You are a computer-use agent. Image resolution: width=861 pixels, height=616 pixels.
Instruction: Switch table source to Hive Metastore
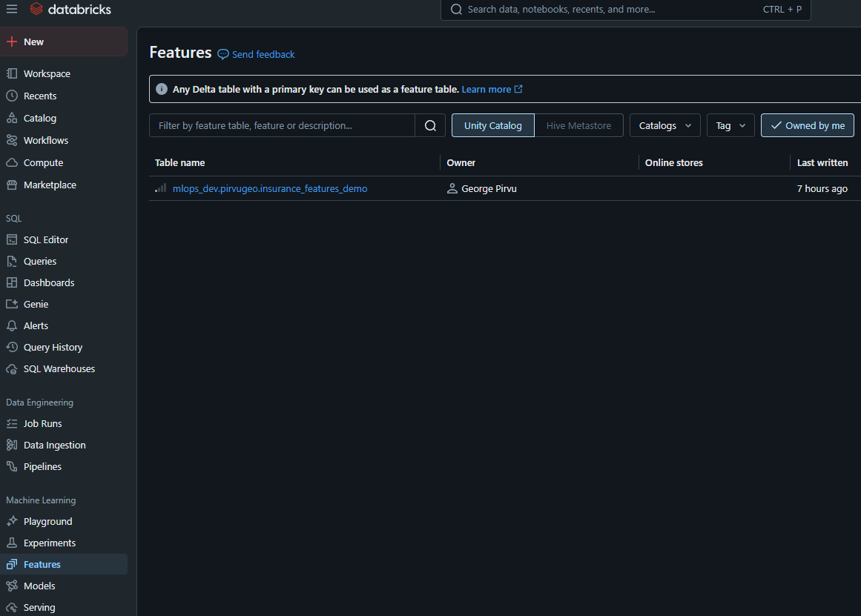[579, 125]
